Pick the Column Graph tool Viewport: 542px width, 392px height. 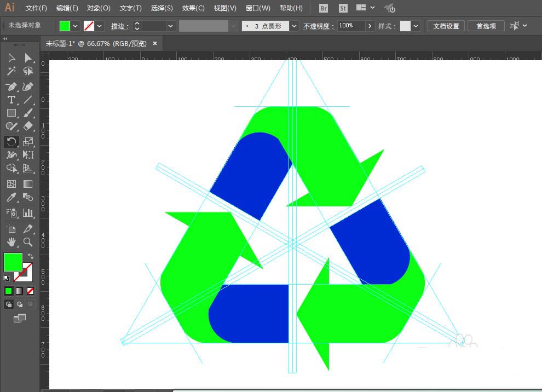28,213
